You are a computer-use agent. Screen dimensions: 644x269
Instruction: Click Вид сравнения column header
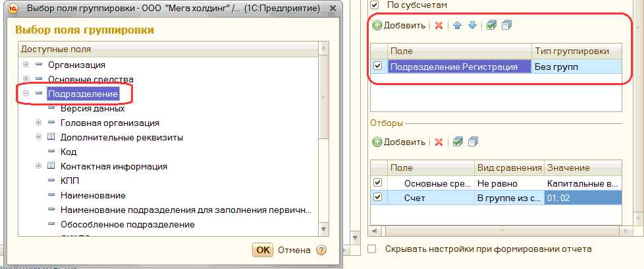coord(509,168)
